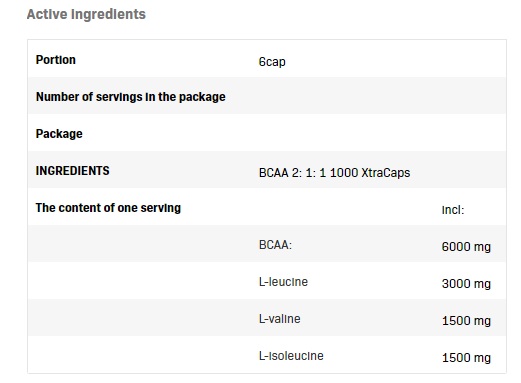Screen dimensions: 521x383
Task: Click empty cell left of BCAA: row
Action: pyautogui.click(x=141, y=244)
